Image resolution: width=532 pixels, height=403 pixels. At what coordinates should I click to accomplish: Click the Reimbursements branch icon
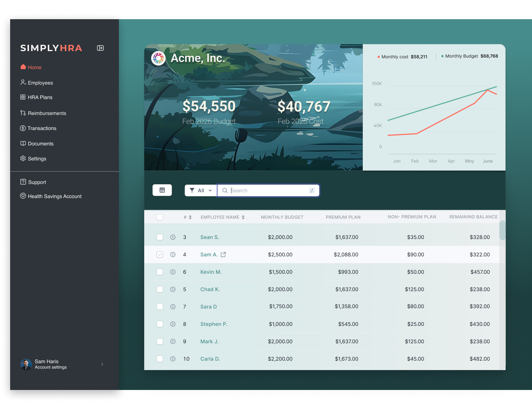pos(23,113)
